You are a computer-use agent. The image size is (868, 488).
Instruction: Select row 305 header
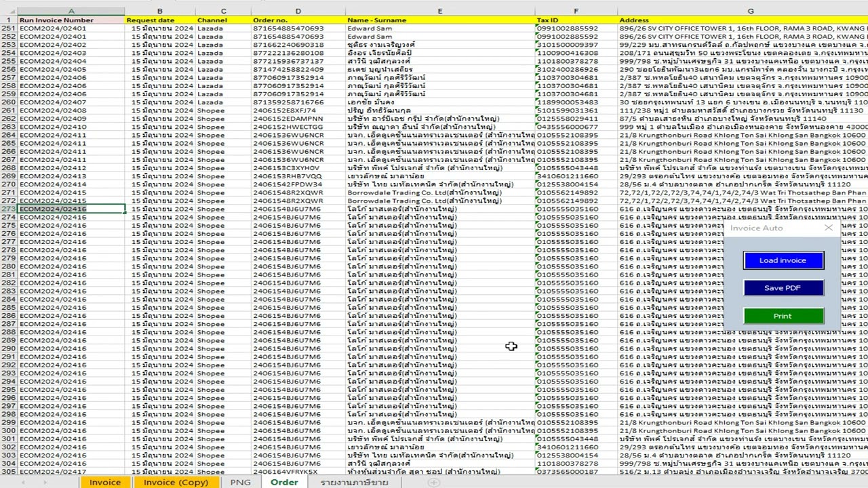click(8, 472)
